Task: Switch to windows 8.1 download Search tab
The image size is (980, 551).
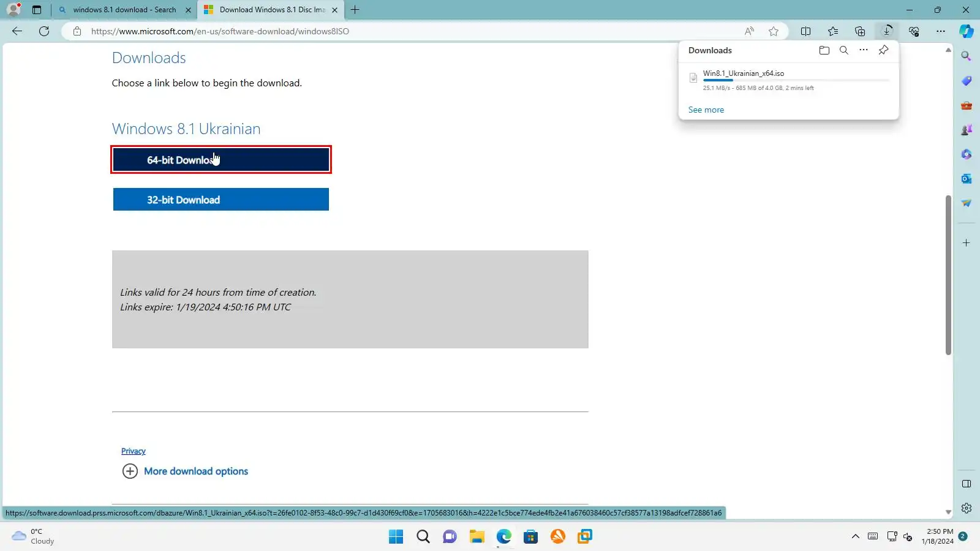Action: [x=124, y=10]
